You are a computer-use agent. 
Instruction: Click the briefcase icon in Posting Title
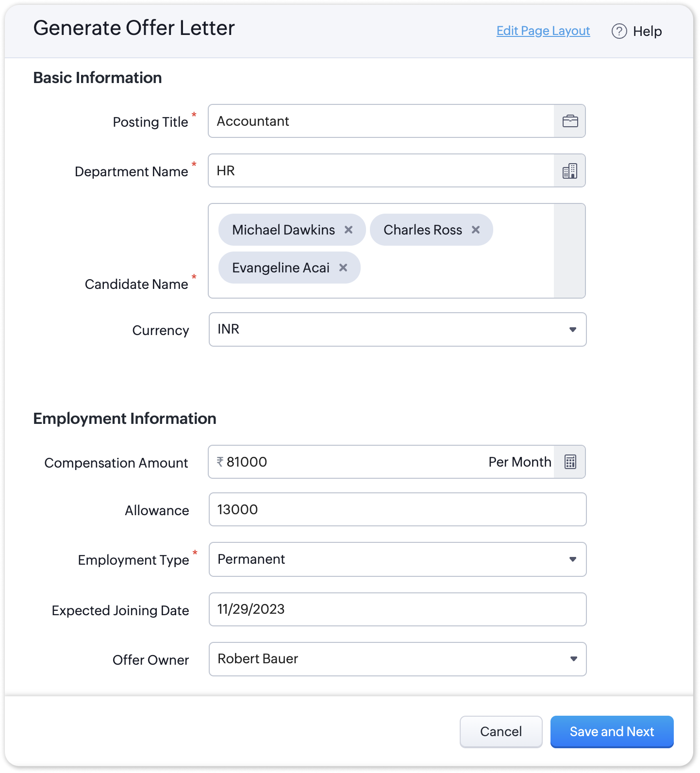[570, 121]
